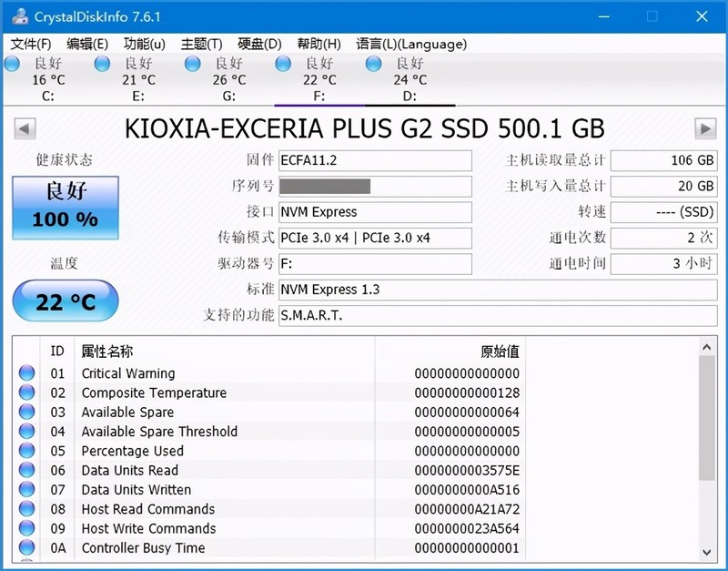Click the status LED beside Composite Temperature

point(26,393)
